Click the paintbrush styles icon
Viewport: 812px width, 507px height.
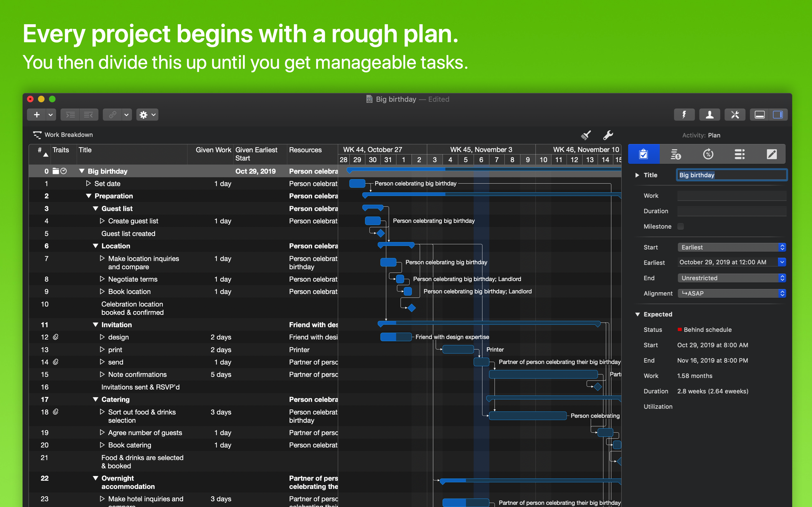coord(586,135)
